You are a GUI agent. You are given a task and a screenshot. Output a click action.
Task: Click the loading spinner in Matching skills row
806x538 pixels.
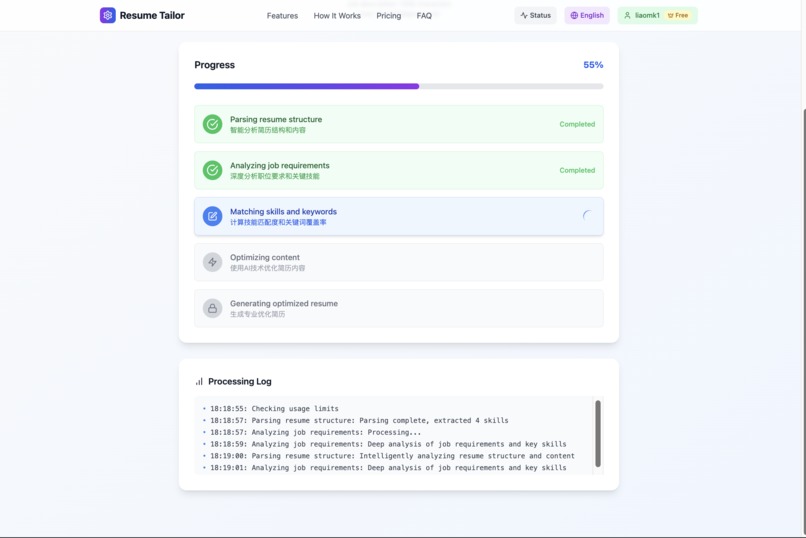click(x=588, y=216)
